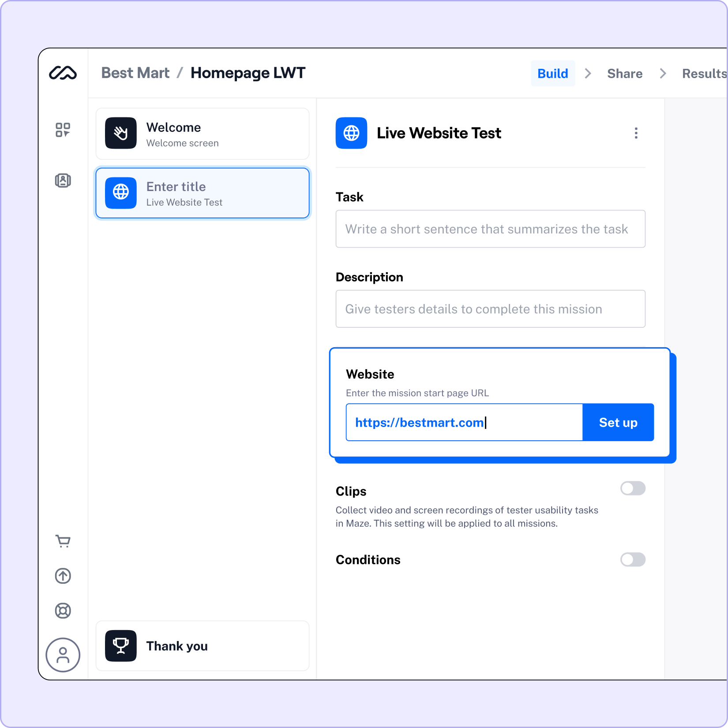
Task: Click the Set up button for the website
Action: [x=618, y=422]
